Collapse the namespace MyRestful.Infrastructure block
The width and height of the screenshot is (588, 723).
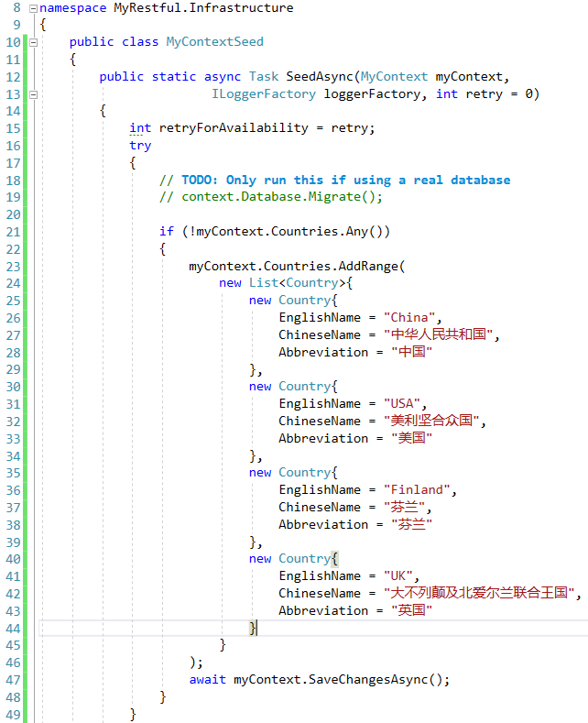(33, 8)
